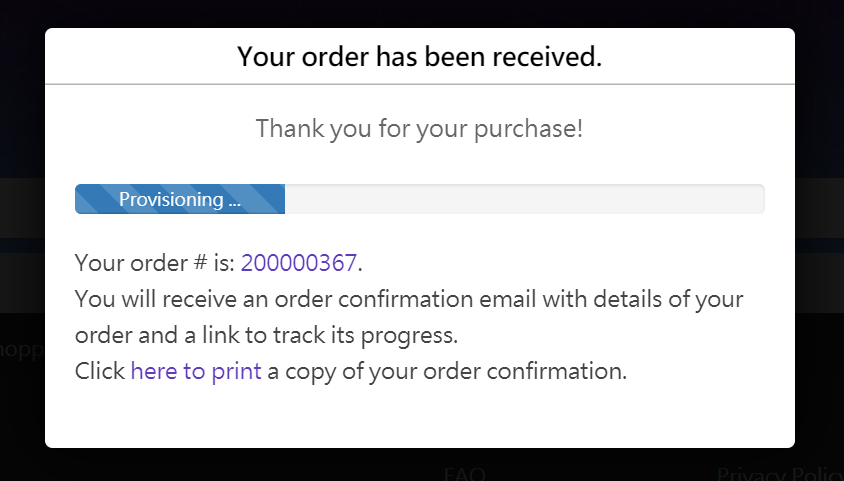Click the period after the order number
This screenshot has width=844, height=481.
pos(360,265)
